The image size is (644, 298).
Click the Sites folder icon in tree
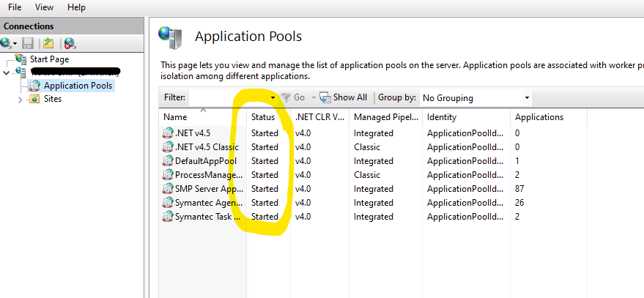pos(34,100)
